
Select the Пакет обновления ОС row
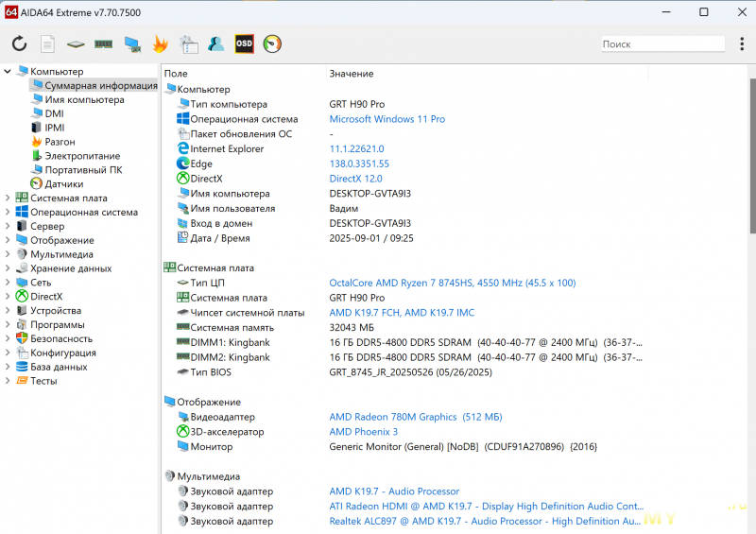405,133
